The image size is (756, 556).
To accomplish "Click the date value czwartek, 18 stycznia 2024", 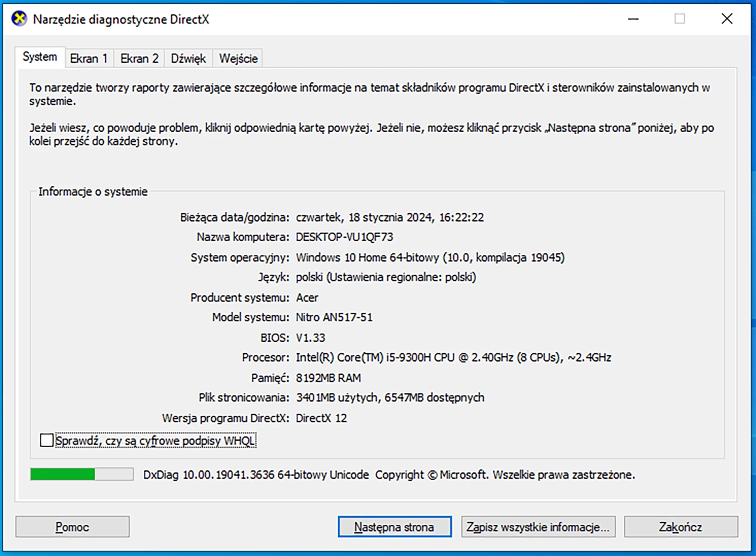I will click(x=390, y=217).
